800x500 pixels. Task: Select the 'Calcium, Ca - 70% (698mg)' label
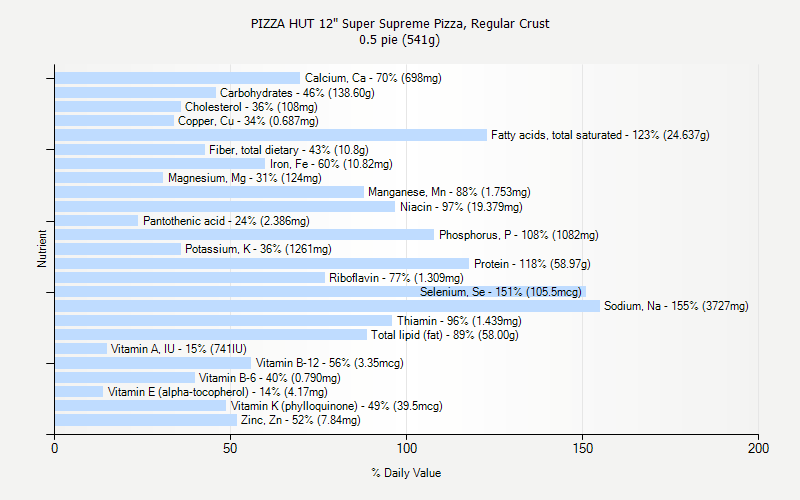373,78
